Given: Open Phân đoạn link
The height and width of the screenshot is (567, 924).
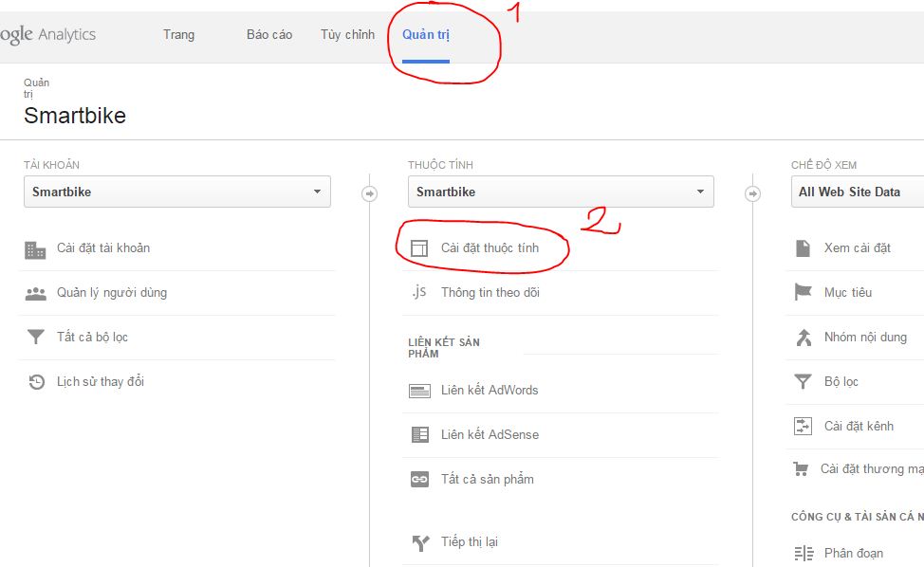Looking at the screenshot, I should click(x=854, y=553).
